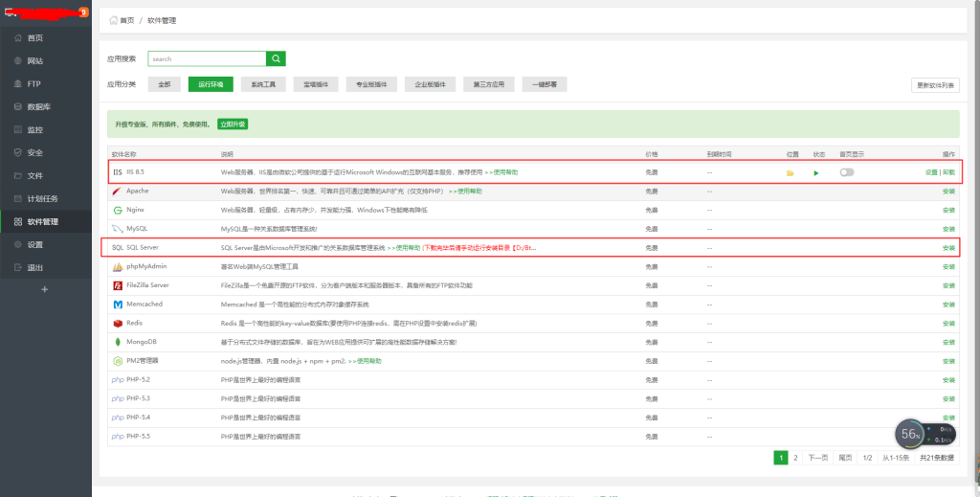The image size is (980, 497).
Task: Click the MongoDB green leaf icon
Action: (x=117, y=342)
